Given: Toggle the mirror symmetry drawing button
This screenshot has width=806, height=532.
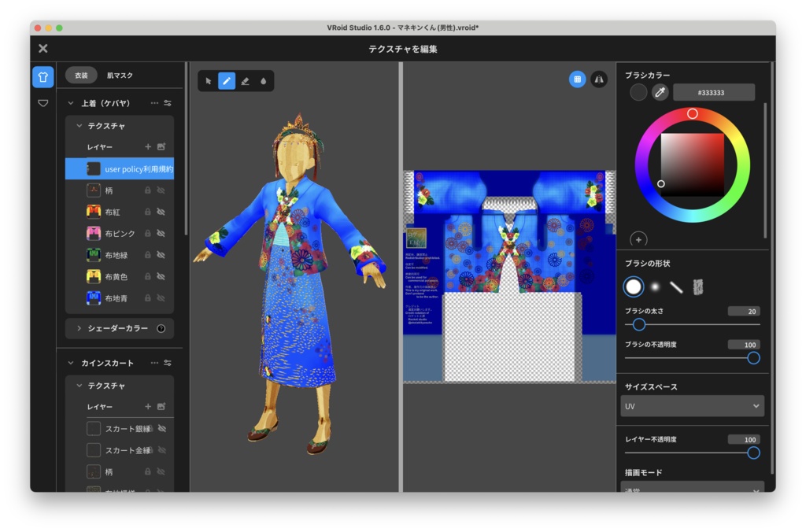Looking at the screenshot, I should pyautogui.click(x=599, y=79).
